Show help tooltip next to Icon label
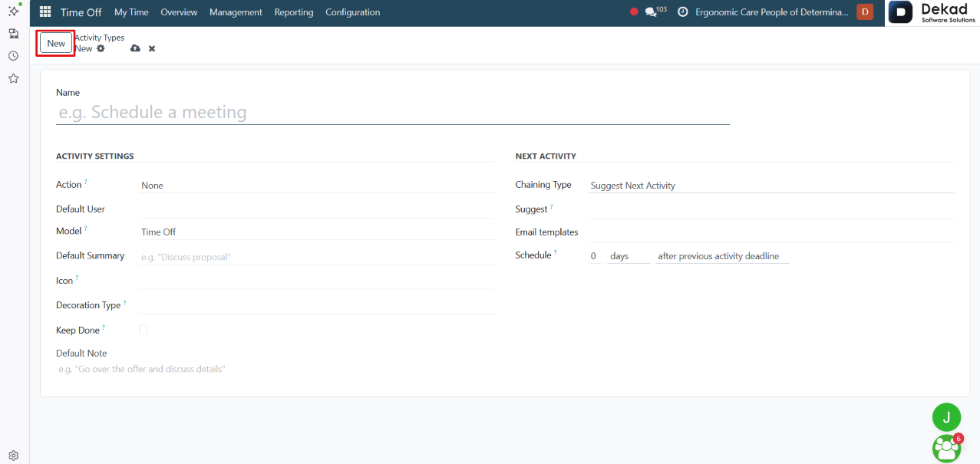 [78, 278]
